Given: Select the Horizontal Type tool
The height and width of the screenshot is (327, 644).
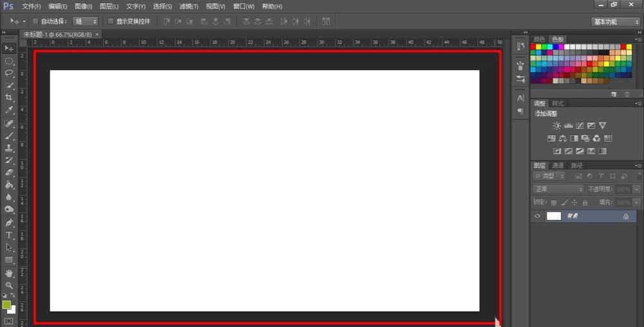Looking at the screenshot, I should (x=9, y=235).
